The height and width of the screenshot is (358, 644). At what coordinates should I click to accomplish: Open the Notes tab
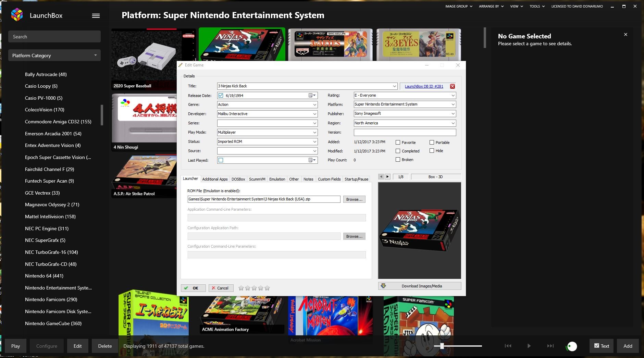[308, 179]
